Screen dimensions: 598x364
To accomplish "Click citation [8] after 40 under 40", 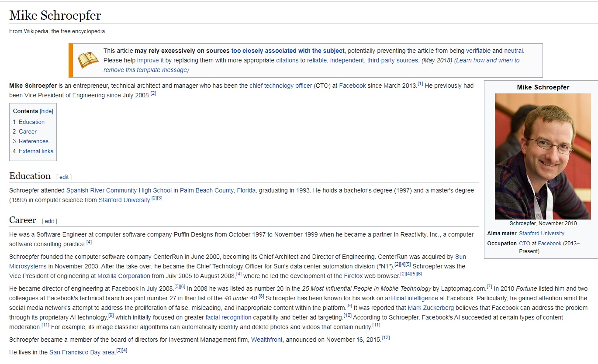I will pyautogui.click(x=261, y=296).
